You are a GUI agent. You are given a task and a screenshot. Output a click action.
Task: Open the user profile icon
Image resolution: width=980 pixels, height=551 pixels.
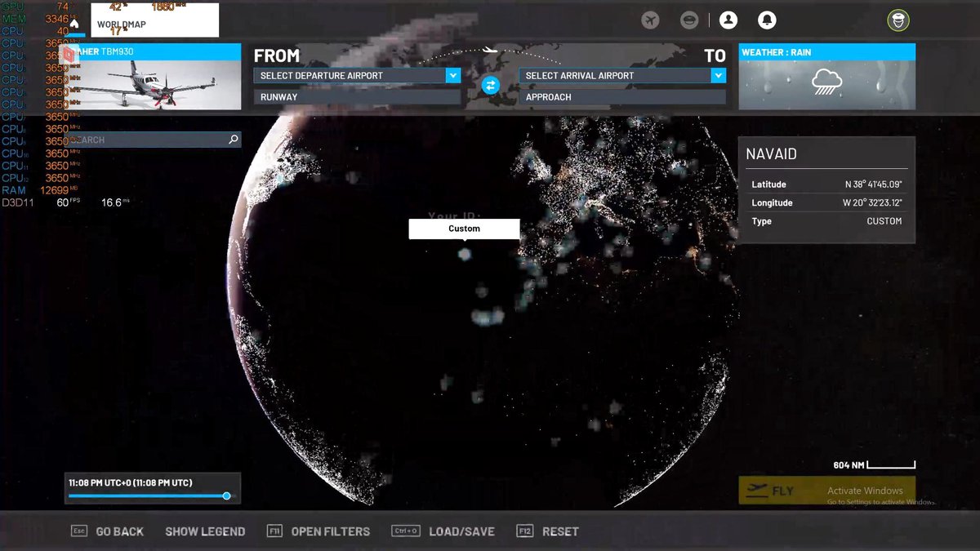click(x=728, y=20)
